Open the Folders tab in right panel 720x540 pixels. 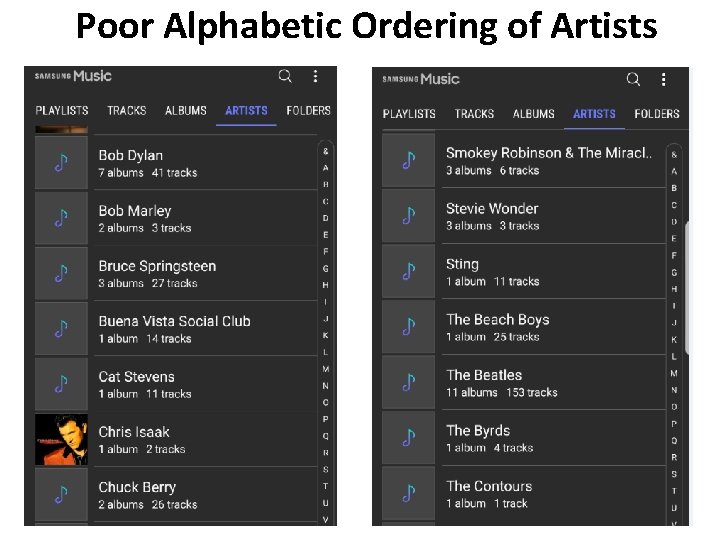click(657, 114)
